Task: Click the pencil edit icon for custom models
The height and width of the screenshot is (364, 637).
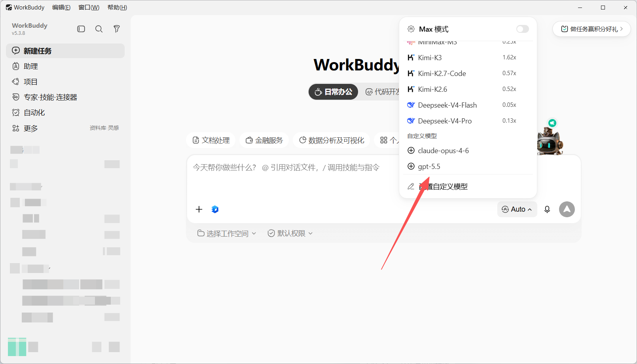Action: pyautogui.click(x=411, y=186)
